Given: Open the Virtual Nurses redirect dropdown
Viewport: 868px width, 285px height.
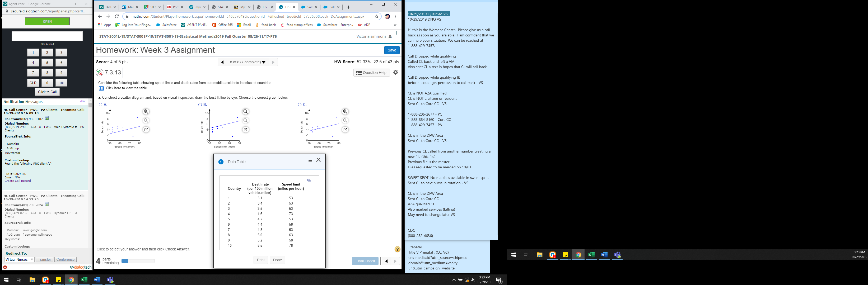Looking at the screenshot, I should pyautogui.click(x=19, y=259).
